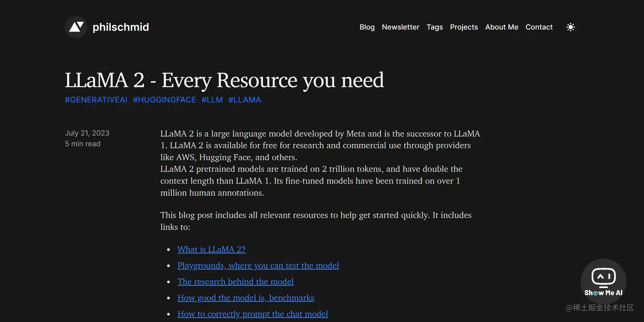Click the date 'July 21, 2023'

coord(87,133)
